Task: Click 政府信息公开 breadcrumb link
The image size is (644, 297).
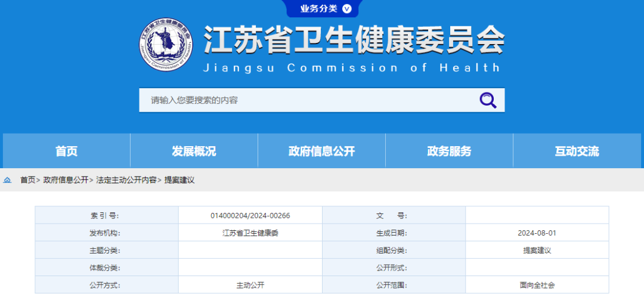Action: coord(66,180)
